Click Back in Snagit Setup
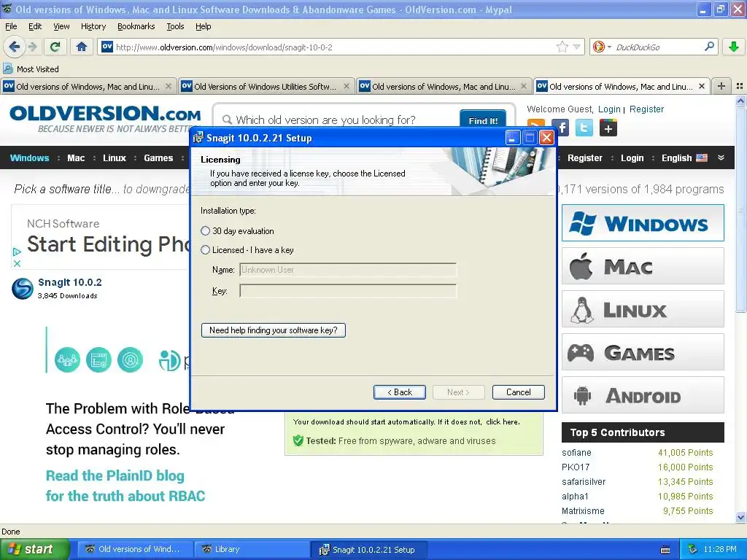747x560 pixels. pos(400,392)
